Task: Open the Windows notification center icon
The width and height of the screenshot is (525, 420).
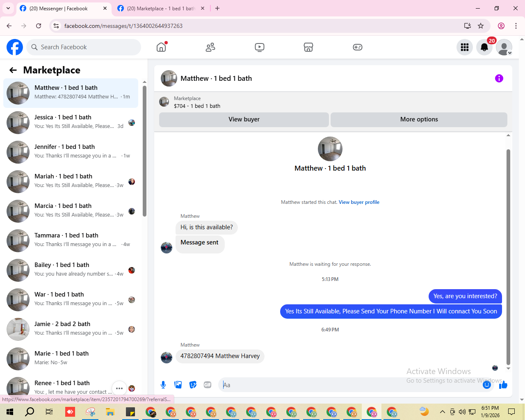Action: click(511, 412)
